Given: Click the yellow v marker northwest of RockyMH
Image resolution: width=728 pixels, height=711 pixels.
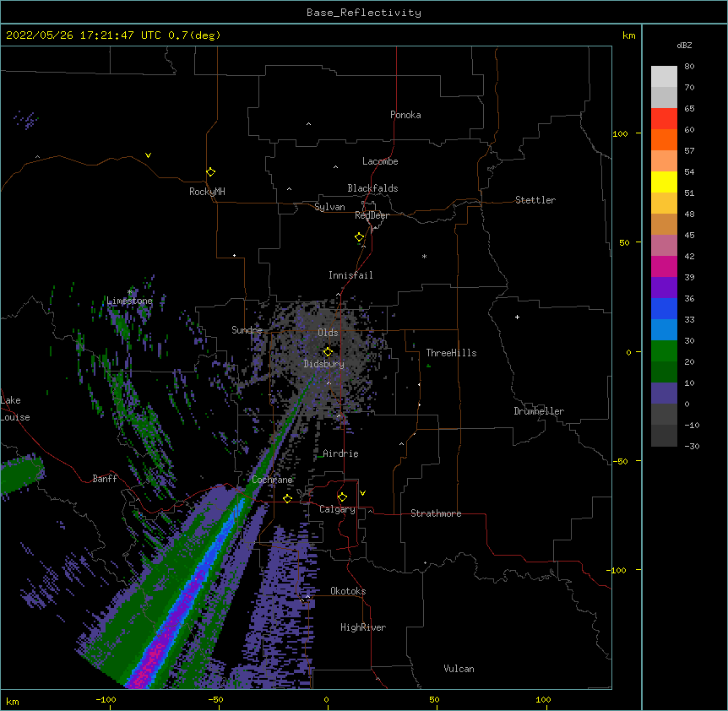Looking at the screenshot, I should (x=148, y=155).
